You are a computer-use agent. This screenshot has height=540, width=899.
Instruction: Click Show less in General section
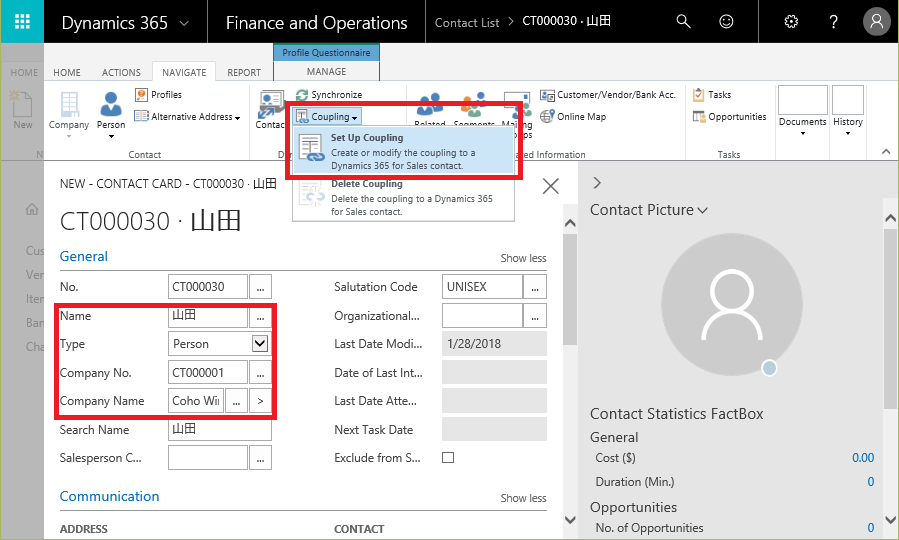(523, 258)
